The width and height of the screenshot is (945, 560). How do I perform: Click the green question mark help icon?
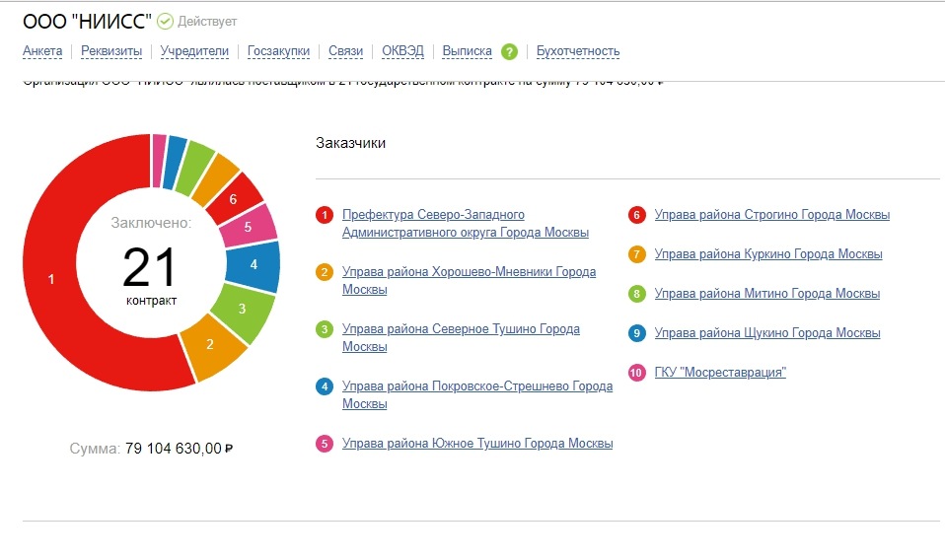pyautogui.click(x=509, y=52)
